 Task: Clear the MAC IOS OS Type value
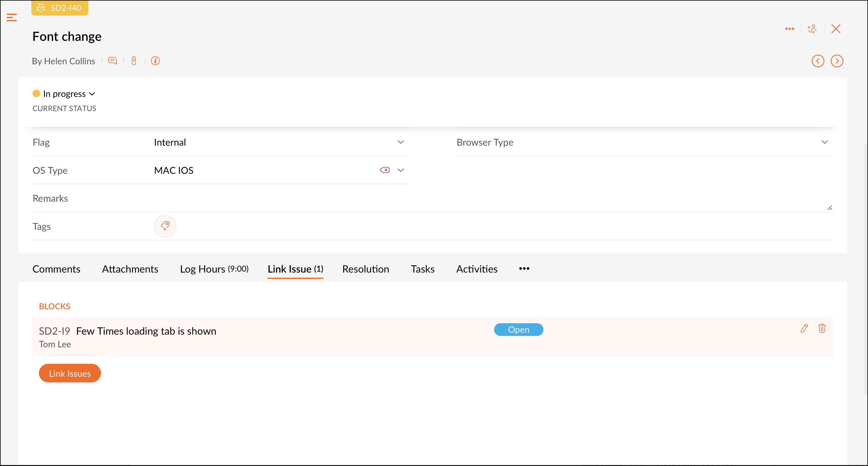(384, 170)
